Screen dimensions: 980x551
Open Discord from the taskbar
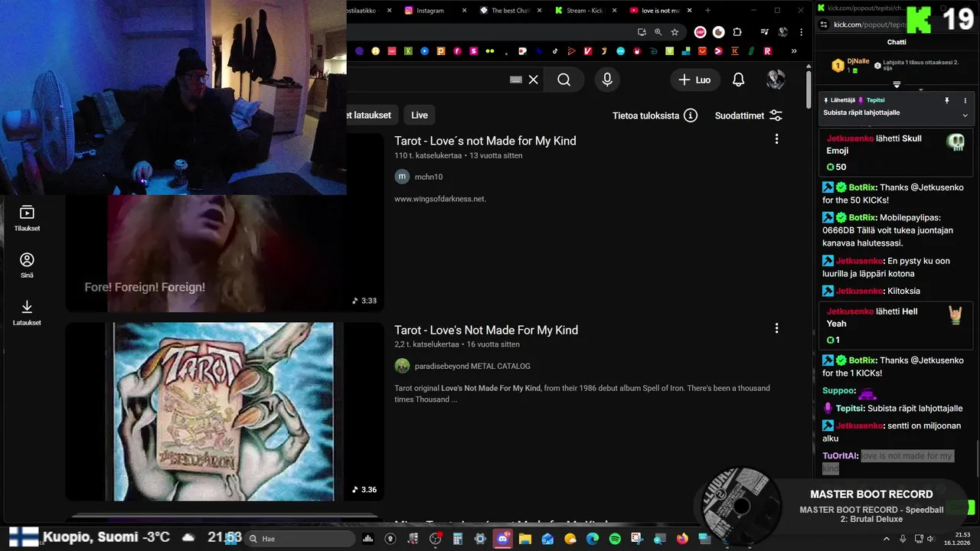pyautogui.click(x=503, y=539)
